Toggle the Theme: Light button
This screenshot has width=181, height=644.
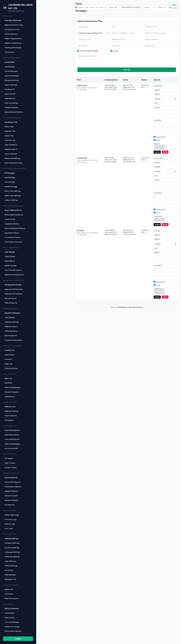(113, 7)
